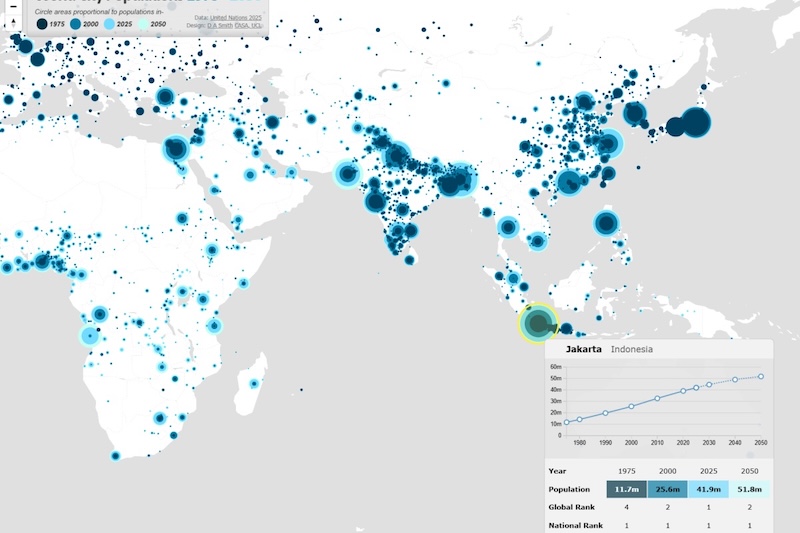Viewport: 800px width, 533px height.
Task: Click the zoom out minus button
Action: tap(11, 4)
